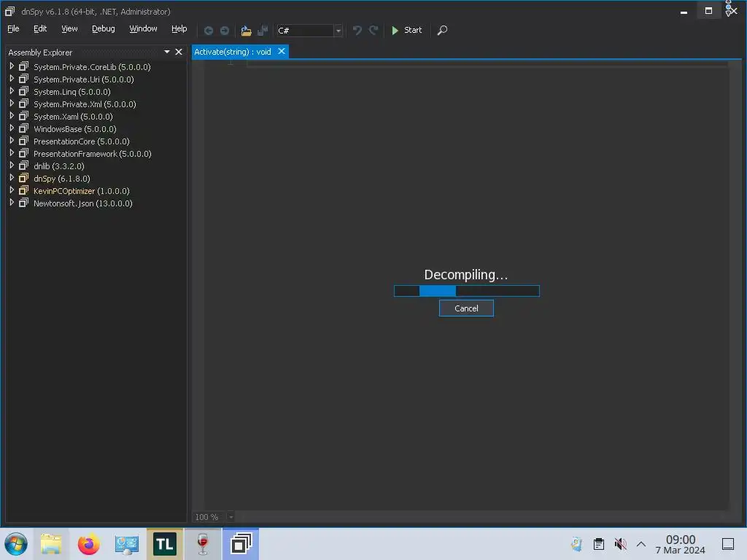Expand System.Xaml assembly node

click(12, 116)
